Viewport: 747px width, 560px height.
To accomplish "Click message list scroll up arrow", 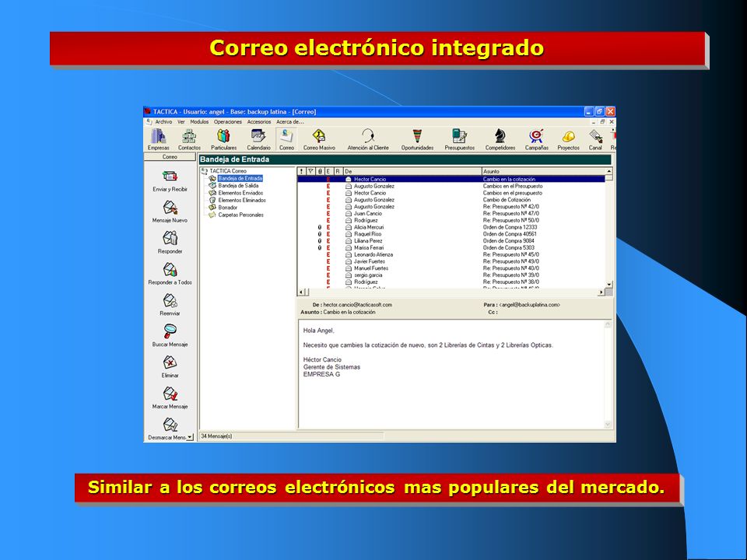I will pyautogui.click(x=608, y=171).
